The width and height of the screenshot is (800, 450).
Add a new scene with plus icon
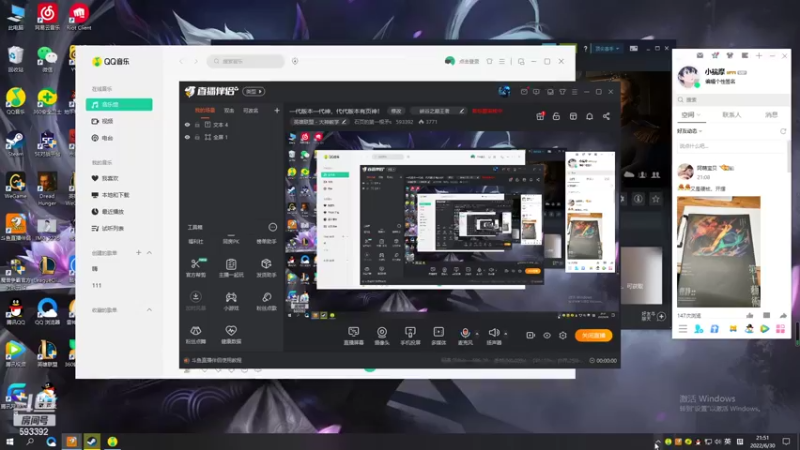click(277, 110)
